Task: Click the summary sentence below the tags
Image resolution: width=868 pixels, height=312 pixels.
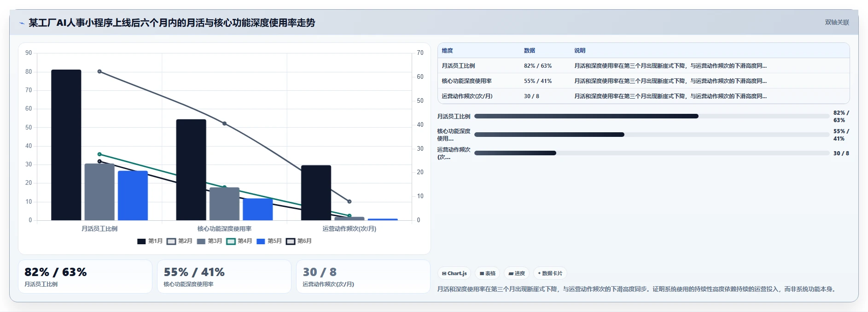Action: (x=637, y=289)
